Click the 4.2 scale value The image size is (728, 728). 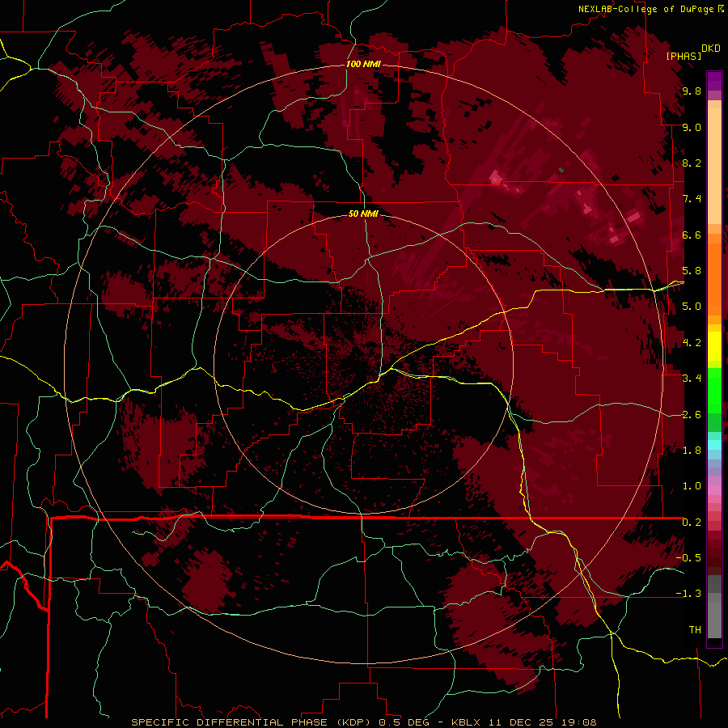pyautogui.click(x=692, y=343)
